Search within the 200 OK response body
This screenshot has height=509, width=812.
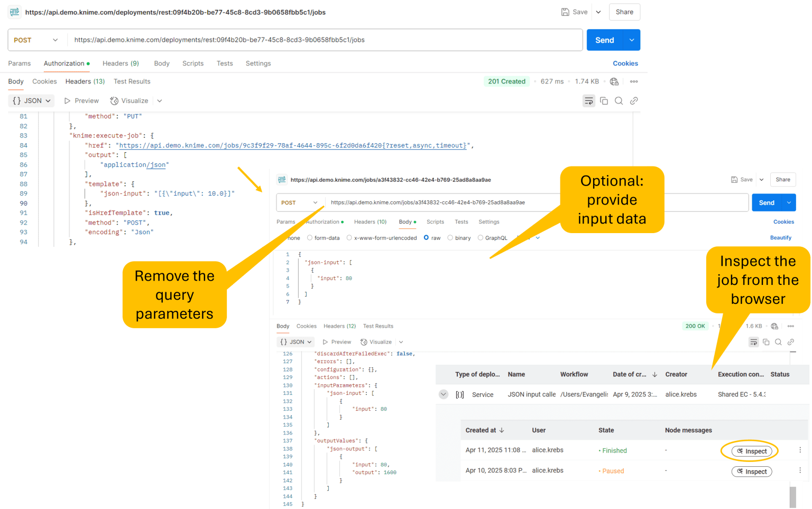click(778, 342)
